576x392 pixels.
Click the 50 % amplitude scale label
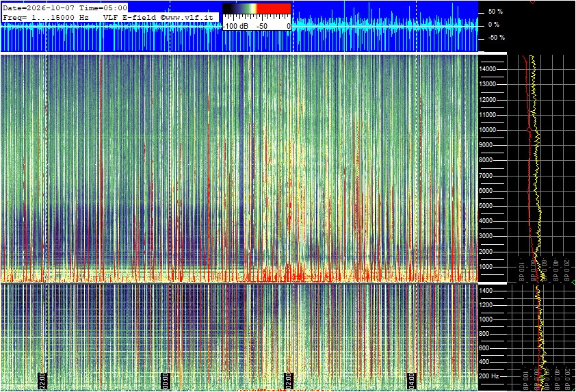(495, 12)
